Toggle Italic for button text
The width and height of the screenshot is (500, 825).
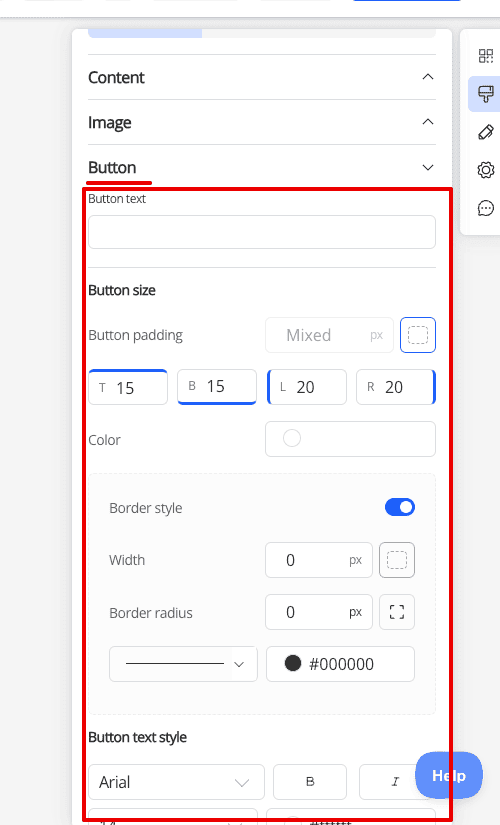pos(395,782)
